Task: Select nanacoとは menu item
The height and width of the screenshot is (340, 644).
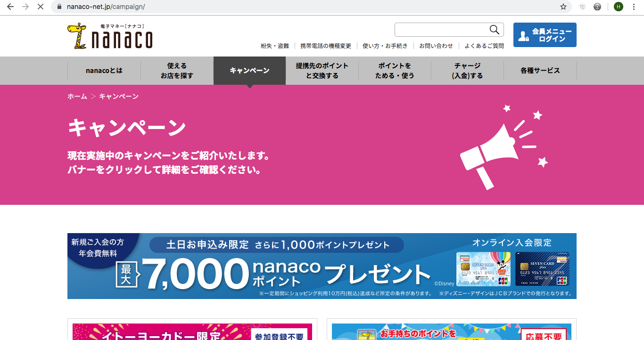Action: (104, 71)
